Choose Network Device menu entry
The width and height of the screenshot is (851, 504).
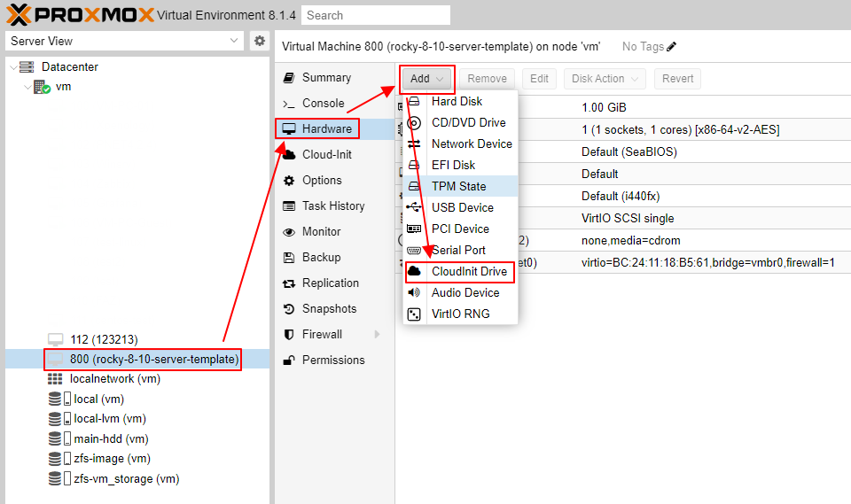point(461,143)
